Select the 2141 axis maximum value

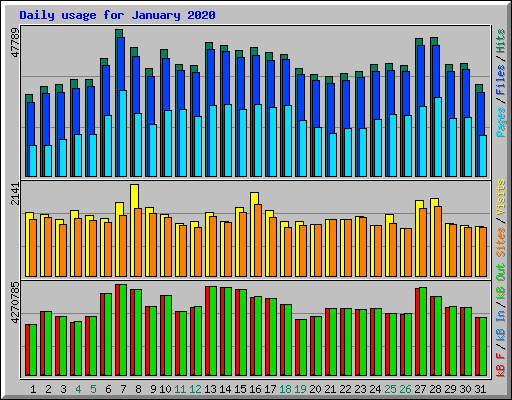tap(15, 194)
